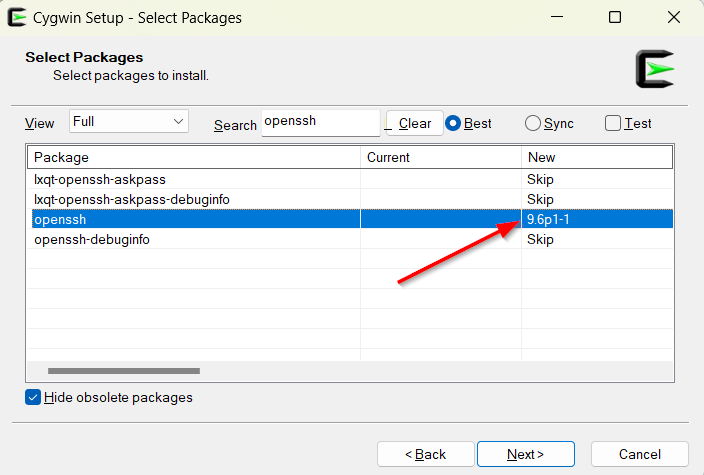Click the Current column header

[x=440, y=157]
